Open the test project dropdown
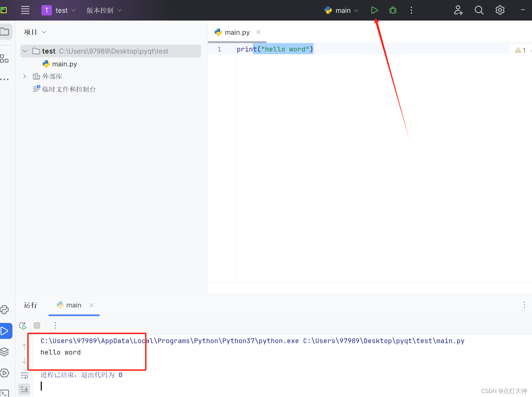This screenshot has height=397, width=532. (x=59, y=10)
